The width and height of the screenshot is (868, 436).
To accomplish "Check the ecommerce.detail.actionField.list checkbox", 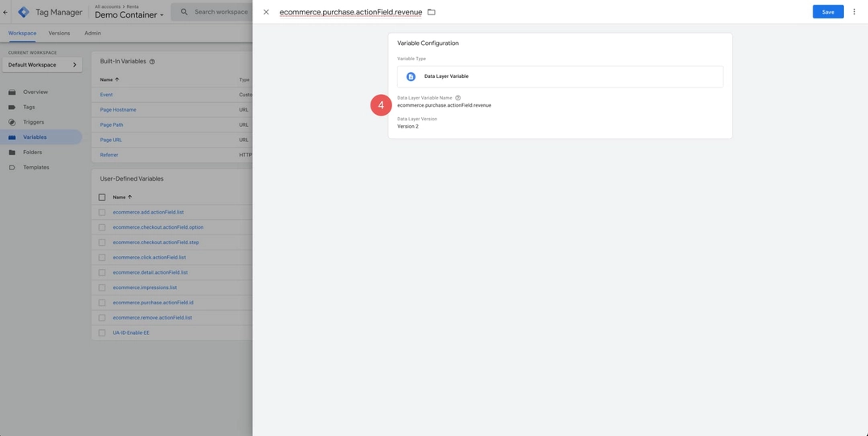I will click(102, 272).
